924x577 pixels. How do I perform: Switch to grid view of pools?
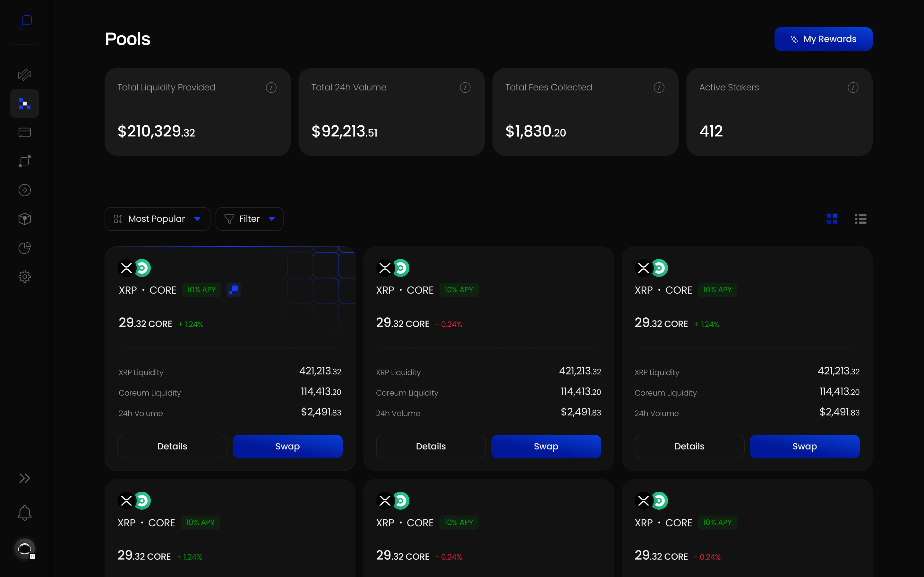click(832, 219)
